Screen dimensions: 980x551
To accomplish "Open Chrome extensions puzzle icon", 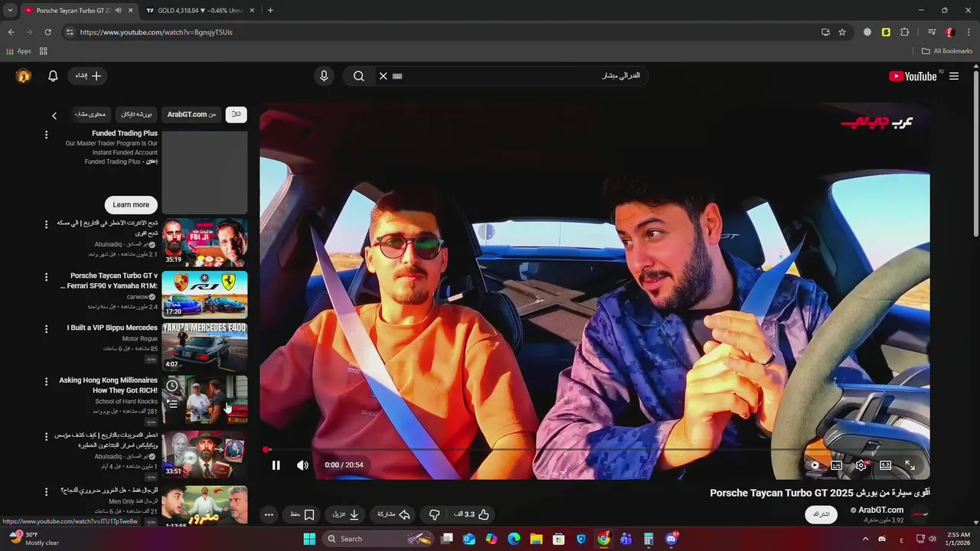I will pos(904,32).
